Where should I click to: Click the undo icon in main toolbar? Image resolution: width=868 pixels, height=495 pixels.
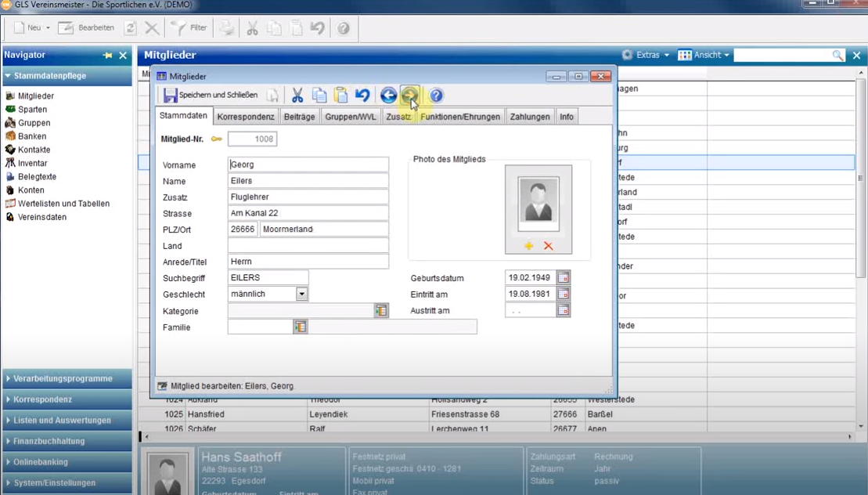[x=318, y=27]
